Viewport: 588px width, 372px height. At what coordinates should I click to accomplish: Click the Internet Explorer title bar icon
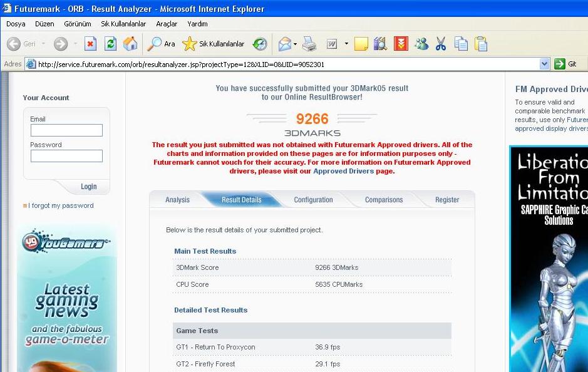pyautogui.click(x=6, y=8)
